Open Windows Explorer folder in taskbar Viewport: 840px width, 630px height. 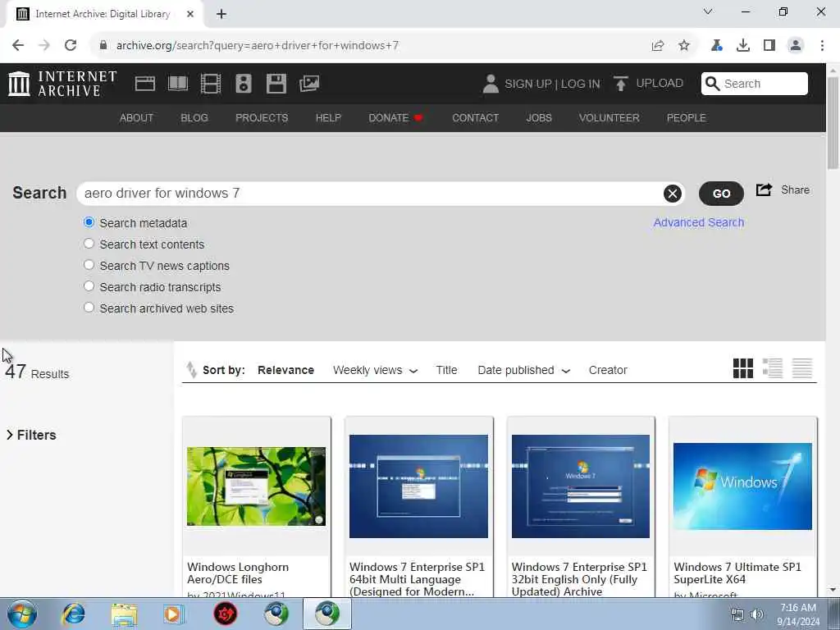click(125, 614)
